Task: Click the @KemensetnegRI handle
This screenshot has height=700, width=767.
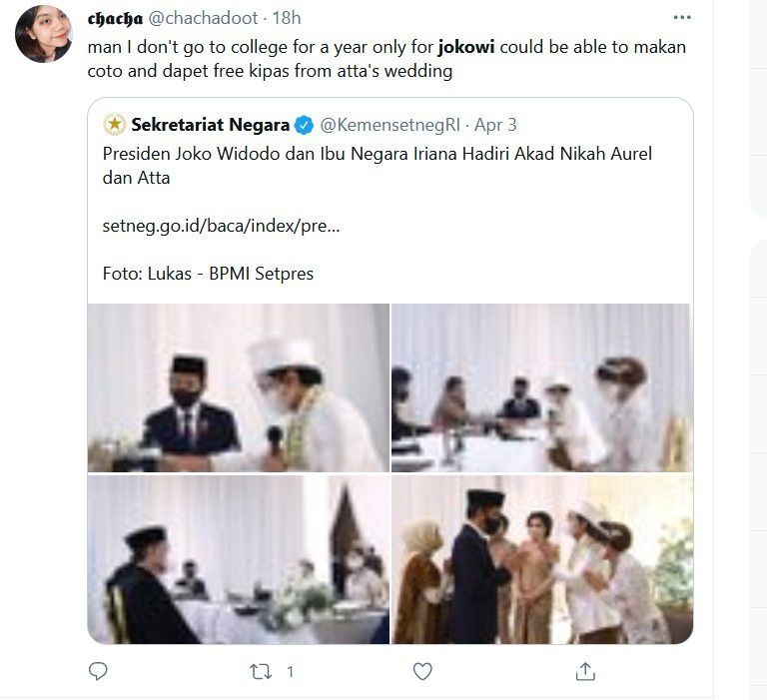Action: 389,125
